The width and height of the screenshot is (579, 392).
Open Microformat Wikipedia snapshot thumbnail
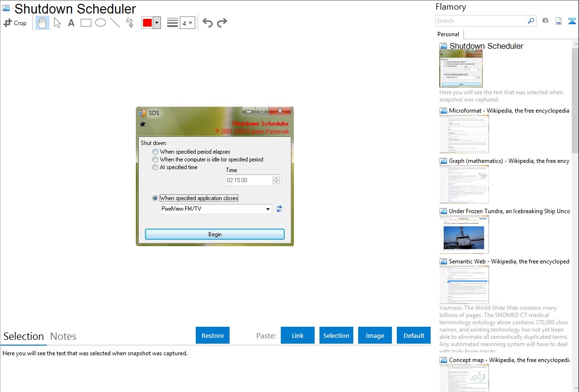coord(464,134)
